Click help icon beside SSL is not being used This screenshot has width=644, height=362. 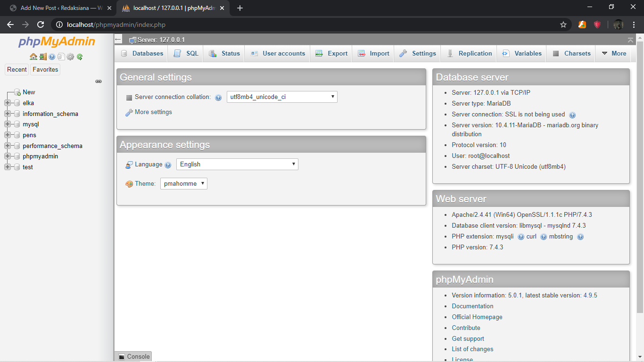click(x=572, y=115)
